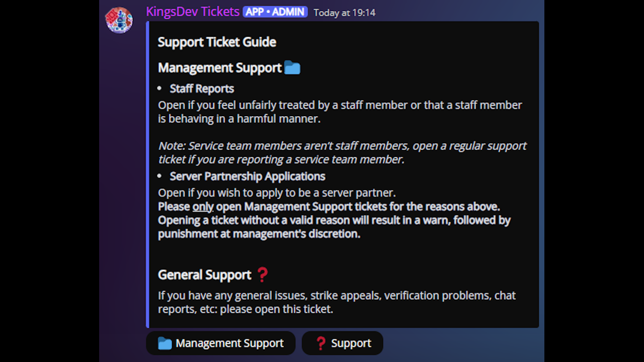Click the folder icon inside Management Support button
The image size is (644, 362).
click(x=165, y=343)
